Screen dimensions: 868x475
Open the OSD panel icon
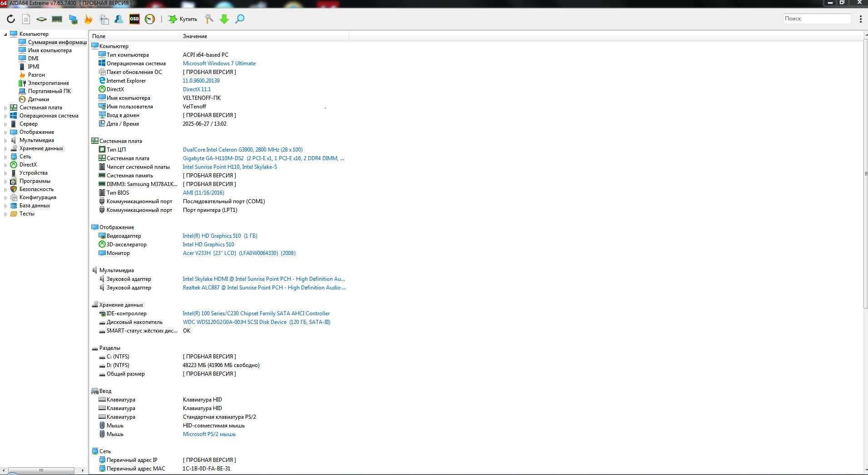(x=134, y=19)
